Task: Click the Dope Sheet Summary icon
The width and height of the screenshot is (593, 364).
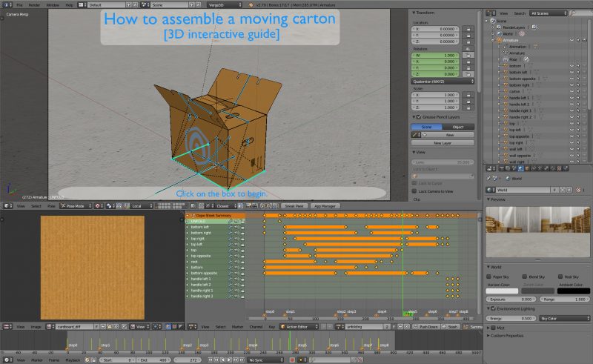Action: pyautogui.click(x=192, y=214)
